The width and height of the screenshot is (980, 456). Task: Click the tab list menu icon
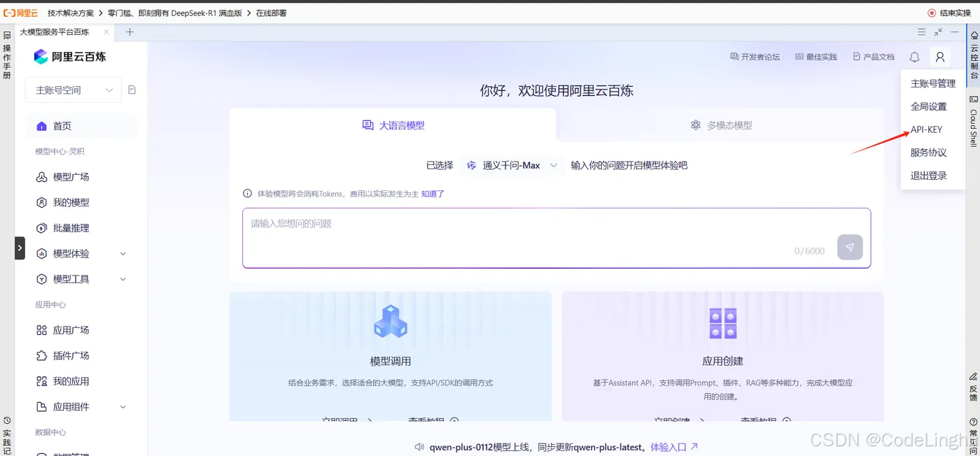click(x=922, y=32)
